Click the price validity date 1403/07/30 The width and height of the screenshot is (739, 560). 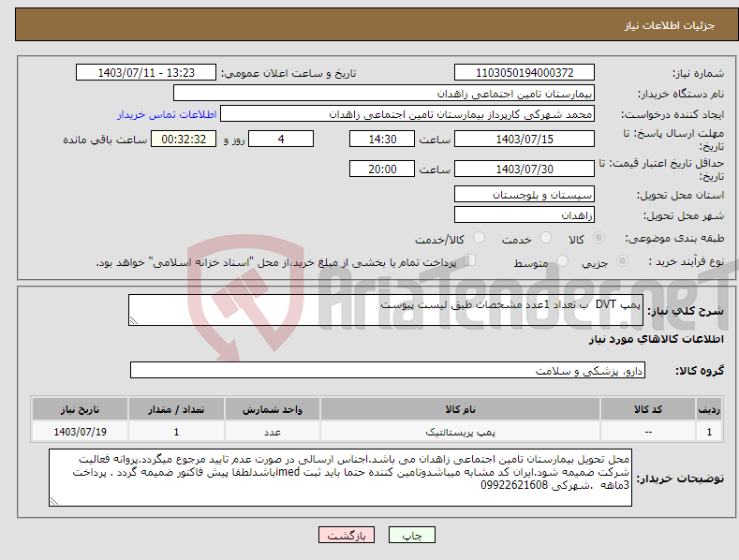coord(525,169)
